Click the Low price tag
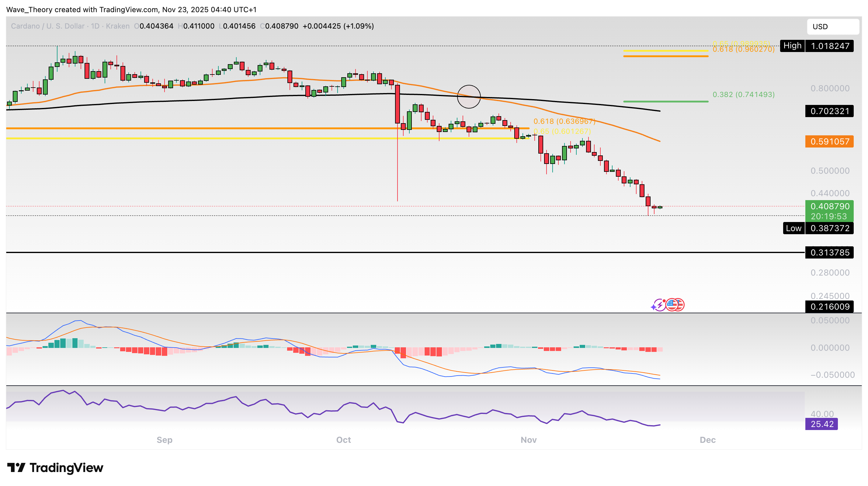The width and height of the screenshot is (868, 486). (793, 228)
